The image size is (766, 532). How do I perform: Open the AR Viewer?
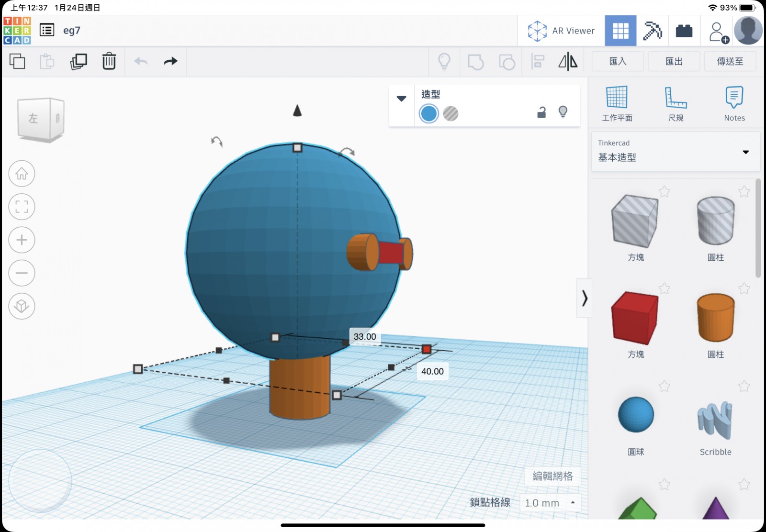click(561, 31)
